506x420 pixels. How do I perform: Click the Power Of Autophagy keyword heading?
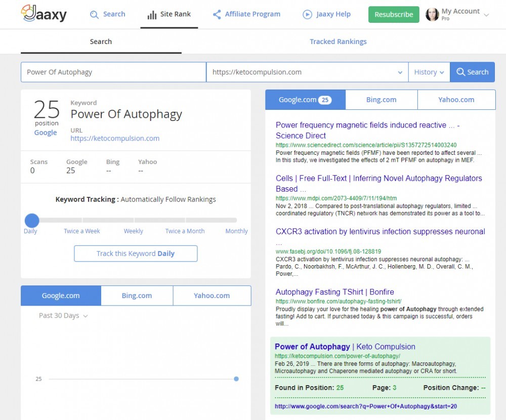point(126,114)
